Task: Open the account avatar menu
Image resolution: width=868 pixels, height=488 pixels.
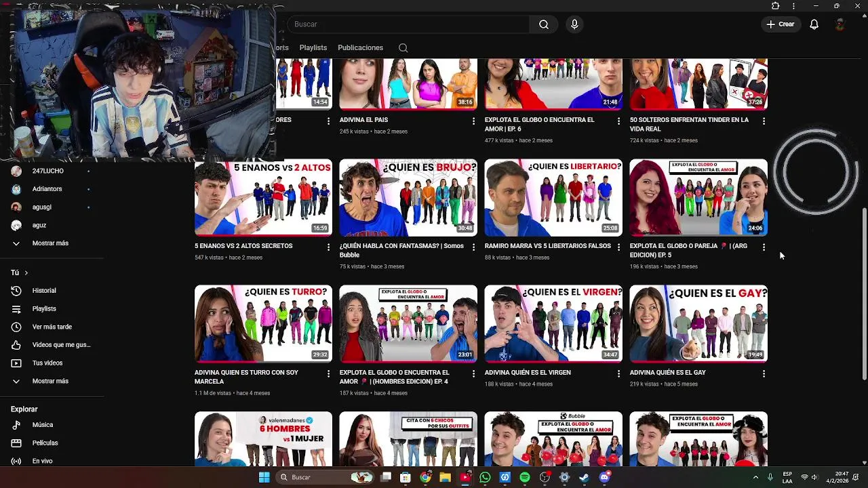Action: click(840, 24)
